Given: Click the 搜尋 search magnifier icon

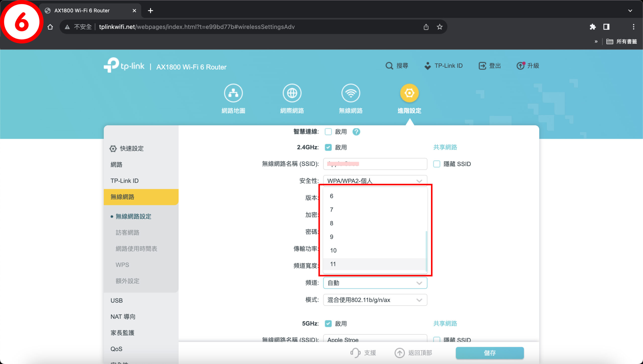Looking at the screenshot, I should [x=389, y=66].
